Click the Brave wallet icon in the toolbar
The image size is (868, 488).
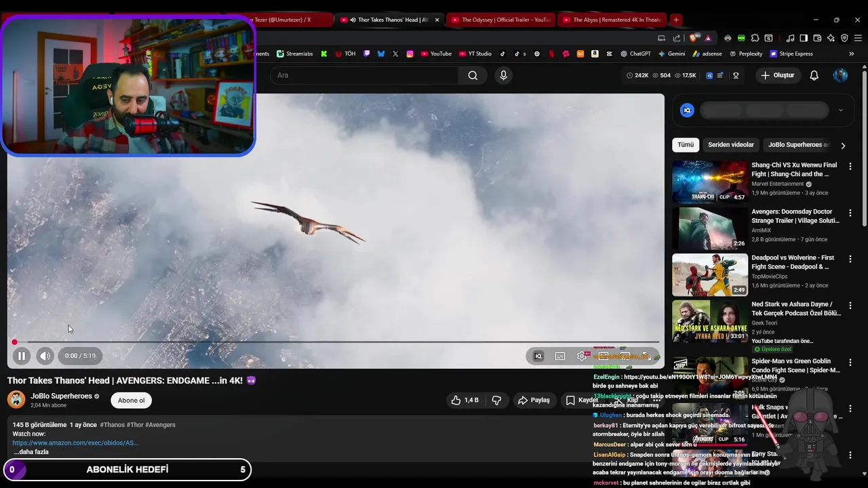[x=817, y=38]
